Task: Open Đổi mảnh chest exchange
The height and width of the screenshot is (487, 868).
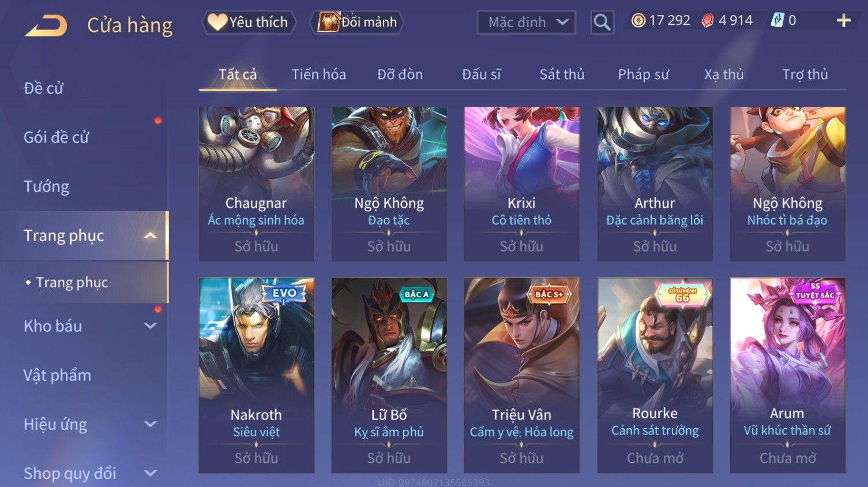Action: [x=357, y=23]
